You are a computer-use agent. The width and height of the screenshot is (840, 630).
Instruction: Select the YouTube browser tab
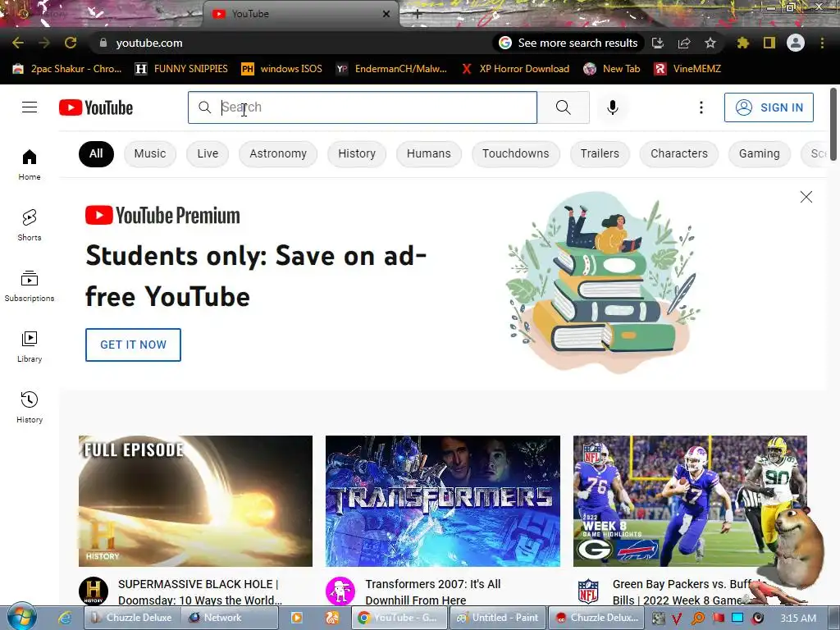300,14
